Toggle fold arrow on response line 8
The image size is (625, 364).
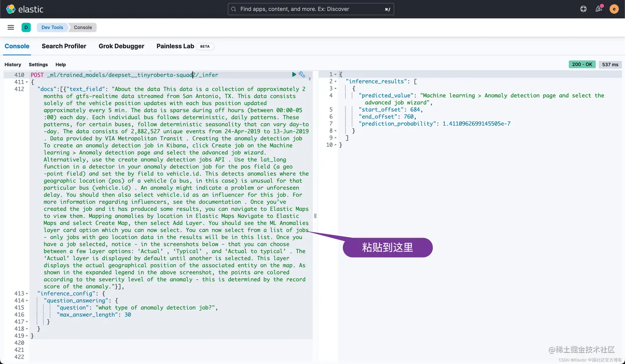coord(335,131)
